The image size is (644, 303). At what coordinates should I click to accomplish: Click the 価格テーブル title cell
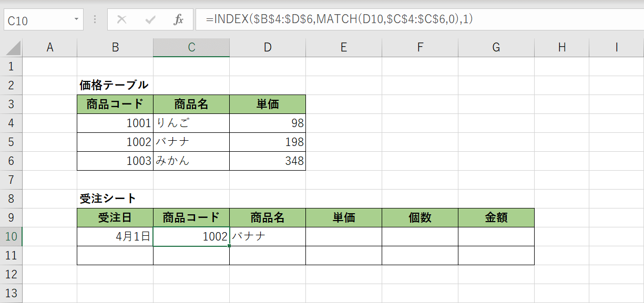(114, 85)
